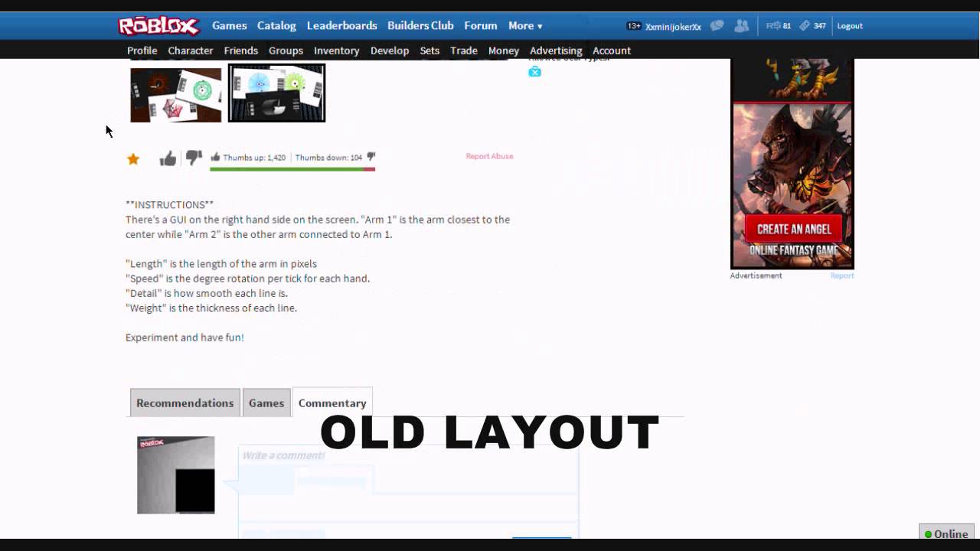This screenshot has width=980, height=551.
Task: Go to Leaderboards
Action: point(341,26)
